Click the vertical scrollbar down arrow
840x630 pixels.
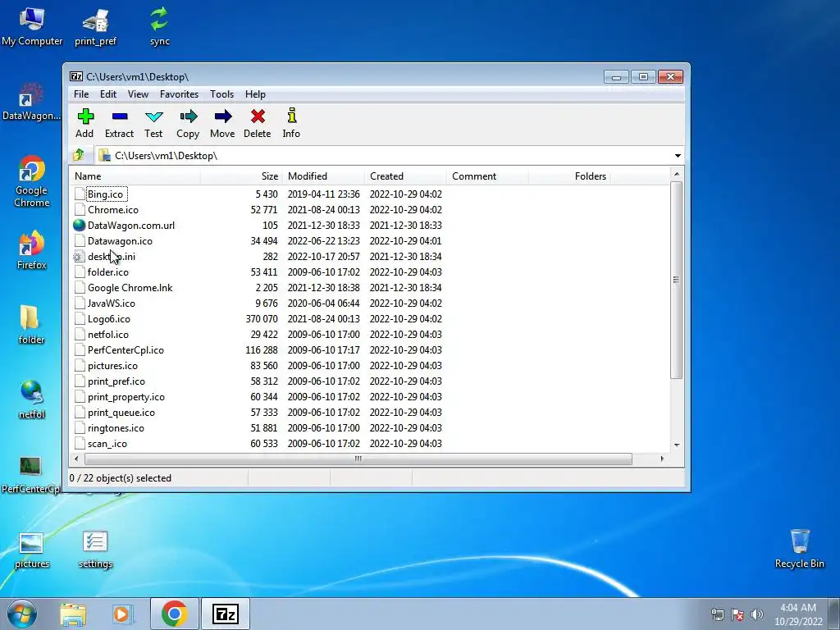click(x=677, y=445)
